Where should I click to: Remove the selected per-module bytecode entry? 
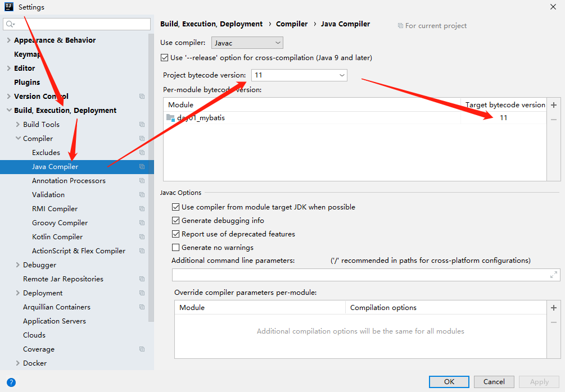[554, 120]
